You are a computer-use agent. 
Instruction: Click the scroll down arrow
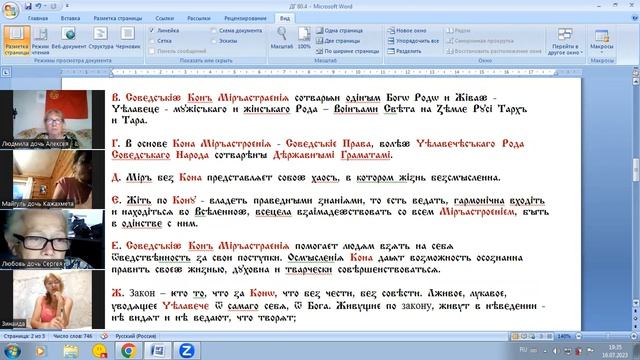point(636,303)
